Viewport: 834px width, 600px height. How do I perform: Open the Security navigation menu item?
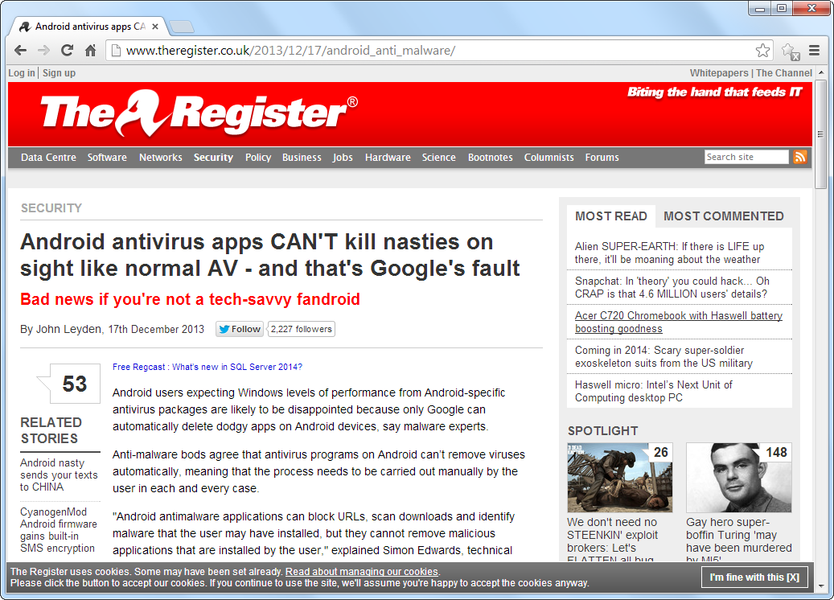pyautogui.click(x=213, y=158)
